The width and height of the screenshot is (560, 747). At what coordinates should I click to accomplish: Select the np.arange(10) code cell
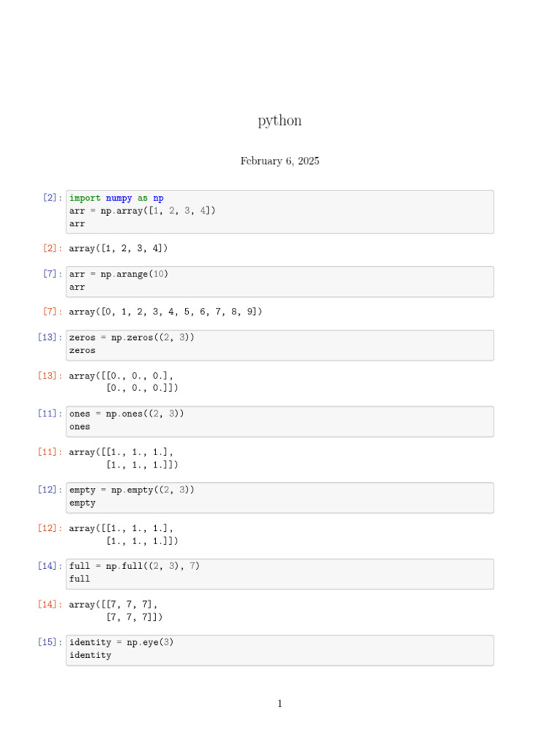tap(279, 281)
